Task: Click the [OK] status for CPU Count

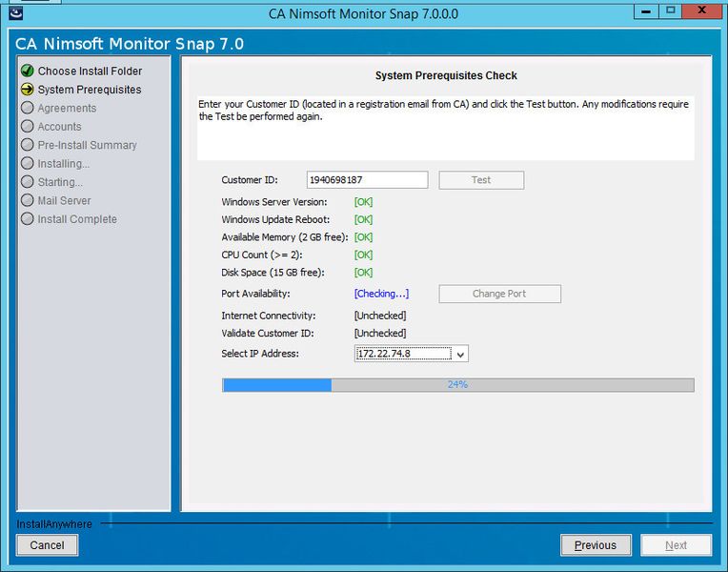Action: [364, 255]
